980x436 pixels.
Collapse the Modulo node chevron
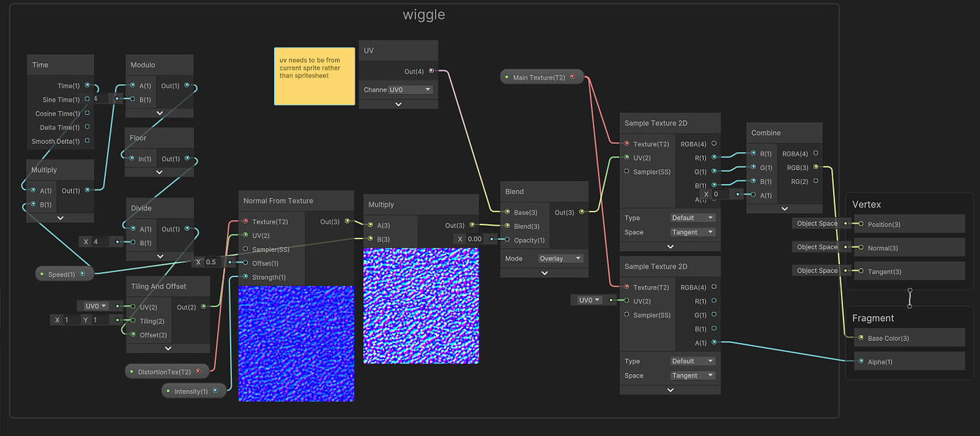click(x=160, y=112)
